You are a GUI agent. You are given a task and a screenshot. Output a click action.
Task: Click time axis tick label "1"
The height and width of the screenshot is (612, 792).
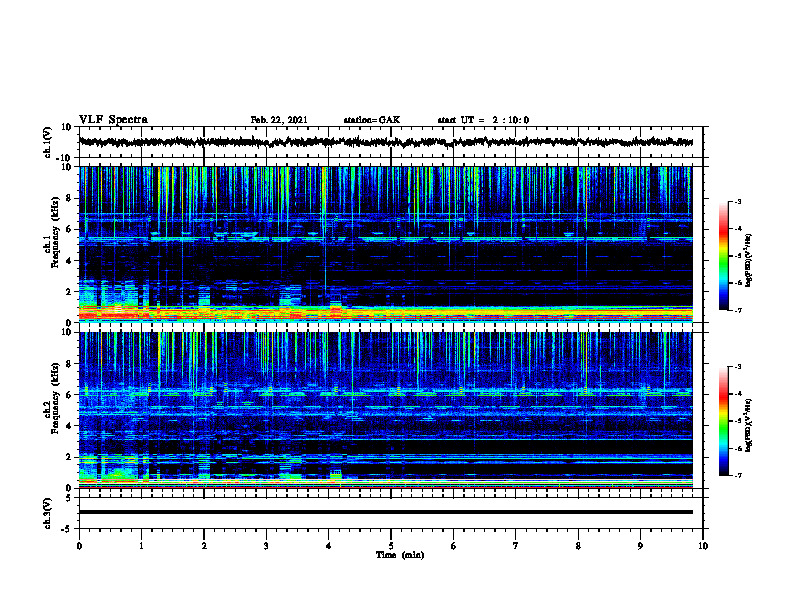pyautogui.click(x=141, y=546)
